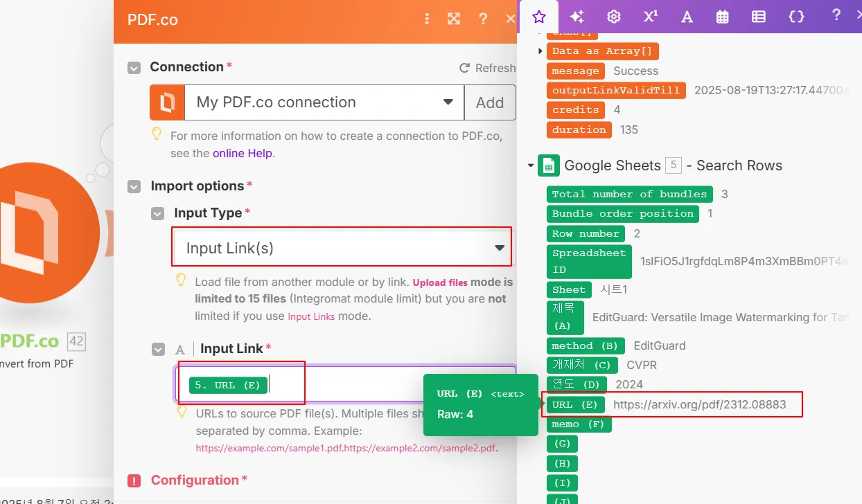Image resolution: width=862 pixels, height=504 pixels.
Task: Open the text and binary functions tab
Action: (x=687, y=17)
